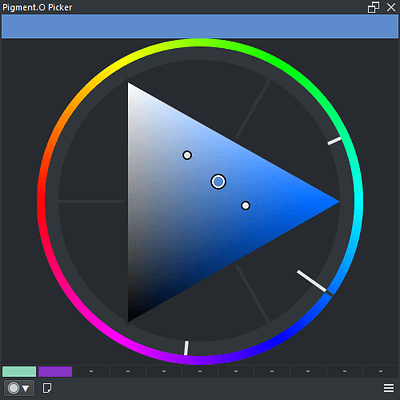Click the cyan area of the hue ring
The height and width of the screenshot is (400, 400).
tap(359, 201)
